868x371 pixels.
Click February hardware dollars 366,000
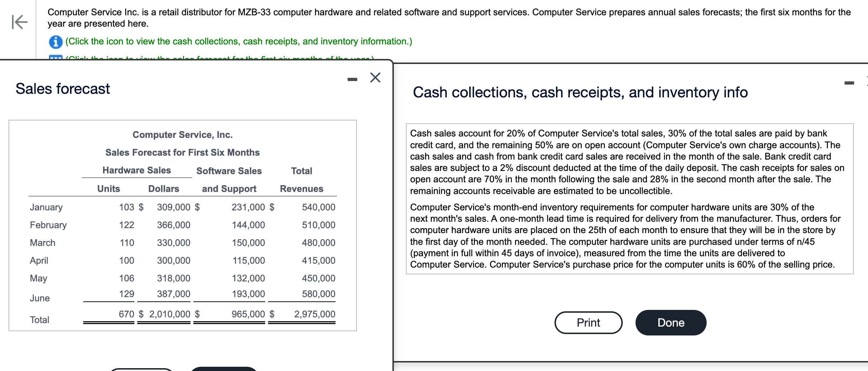174,225
